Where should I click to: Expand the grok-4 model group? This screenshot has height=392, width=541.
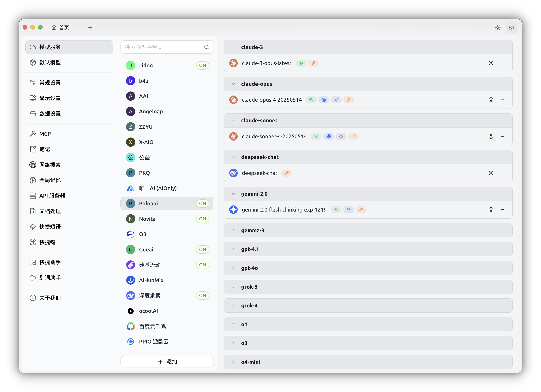click(368, 306)
